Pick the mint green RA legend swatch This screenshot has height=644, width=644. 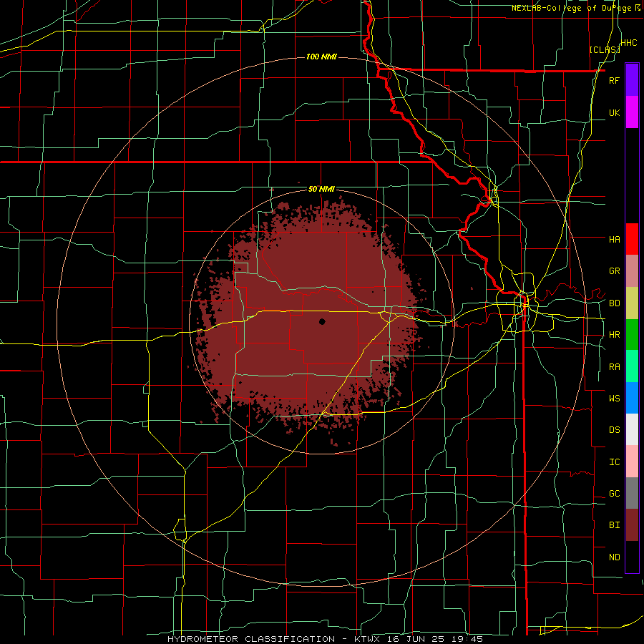632,366
